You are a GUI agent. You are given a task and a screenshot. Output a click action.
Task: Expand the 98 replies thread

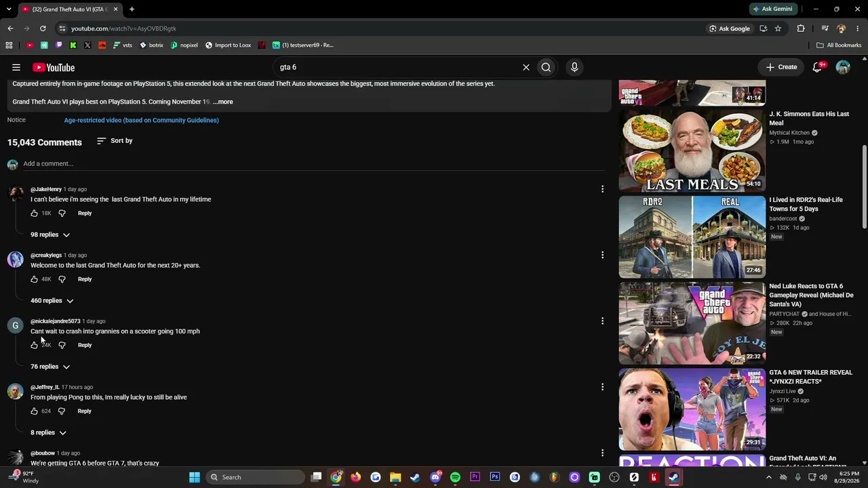click(50, 235)
